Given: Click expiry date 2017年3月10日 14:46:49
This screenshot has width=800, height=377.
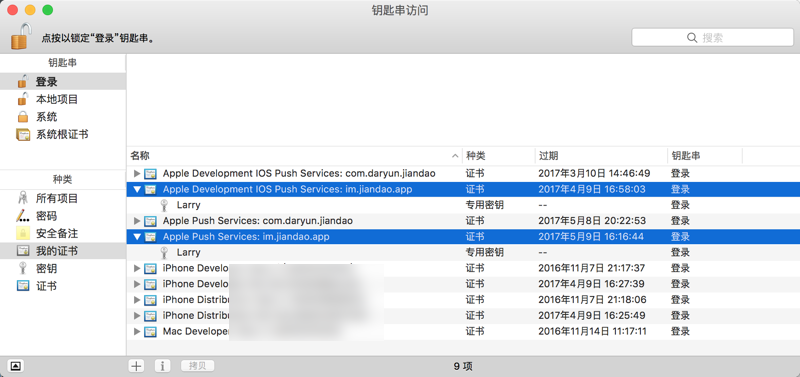Looking at the screenshot, I should [594, 173].
